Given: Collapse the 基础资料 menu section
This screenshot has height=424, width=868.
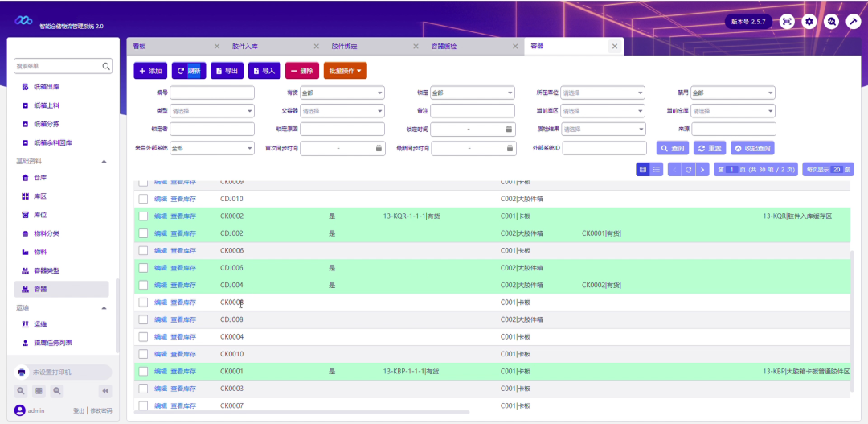Looking at the screenshot, I should (104, 161).
